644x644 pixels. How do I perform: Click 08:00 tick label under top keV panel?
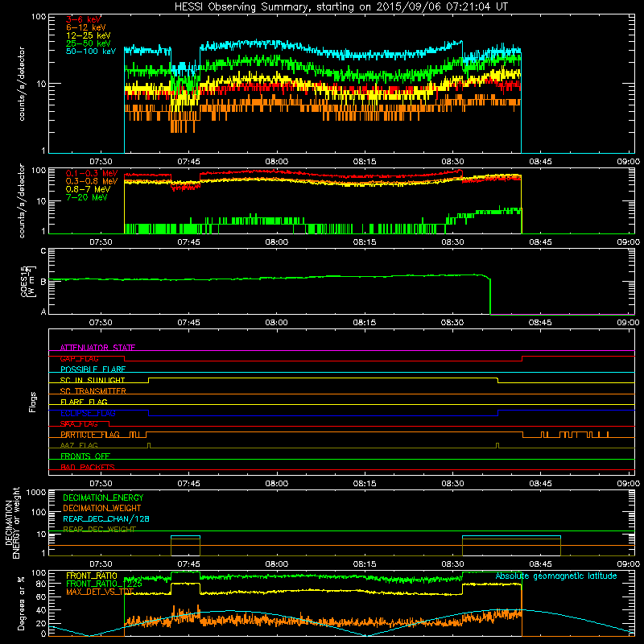(x=276, y=162)
